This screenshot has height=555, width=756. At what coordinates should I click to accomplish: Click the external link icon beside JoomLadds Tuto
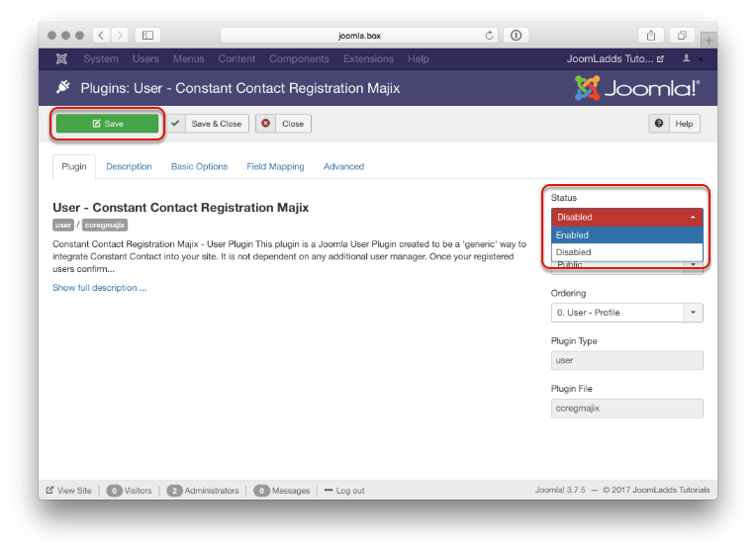tap(660, 58)
